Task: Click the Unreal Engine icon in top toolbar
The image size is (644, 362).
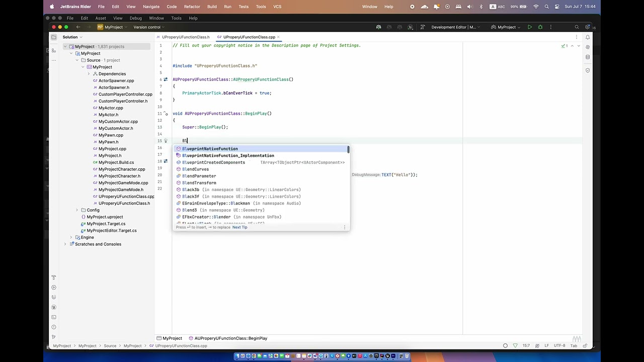Action: coord(411,27)
